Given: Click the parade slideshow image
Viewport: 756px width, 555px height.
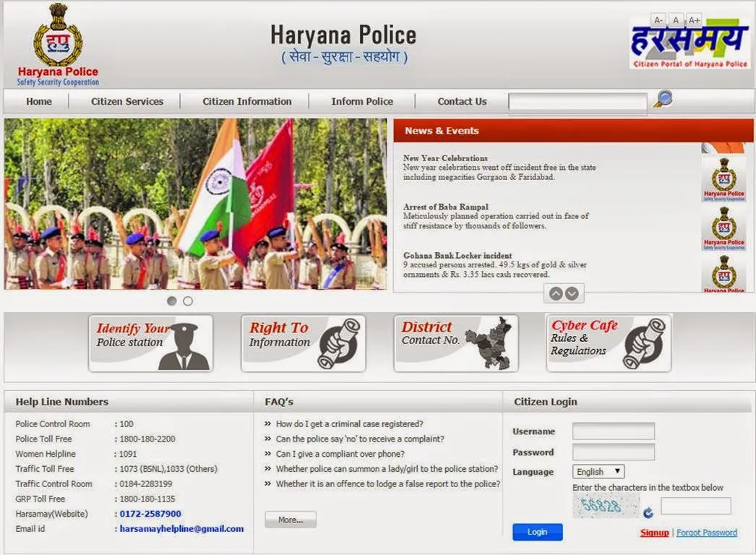Looking at the screenshot, I should [195, 204].
